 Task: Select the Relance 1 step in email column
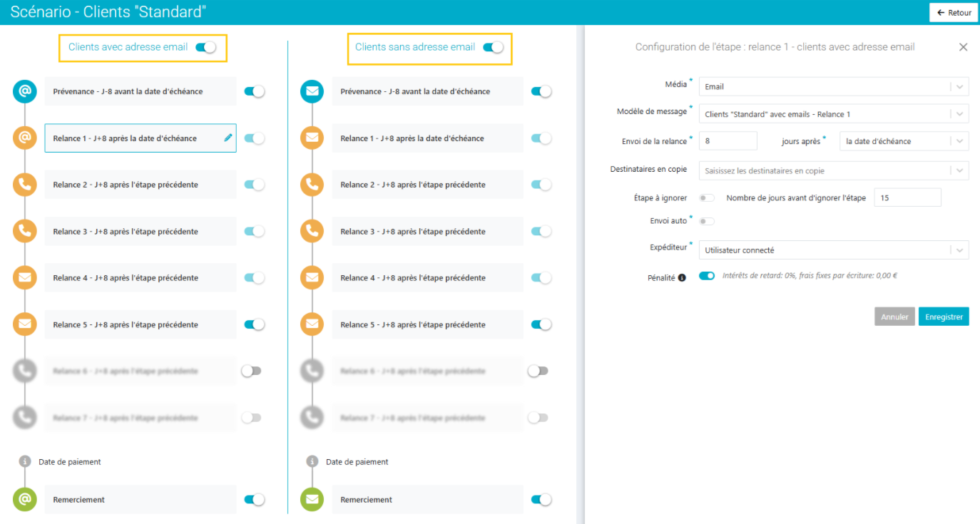[x=141, y=138]
